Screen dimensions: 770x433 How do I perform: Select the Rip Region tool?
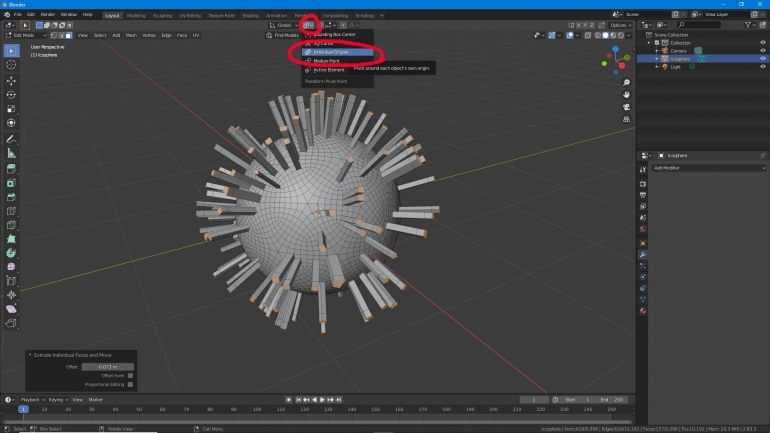tap(11, 323)
